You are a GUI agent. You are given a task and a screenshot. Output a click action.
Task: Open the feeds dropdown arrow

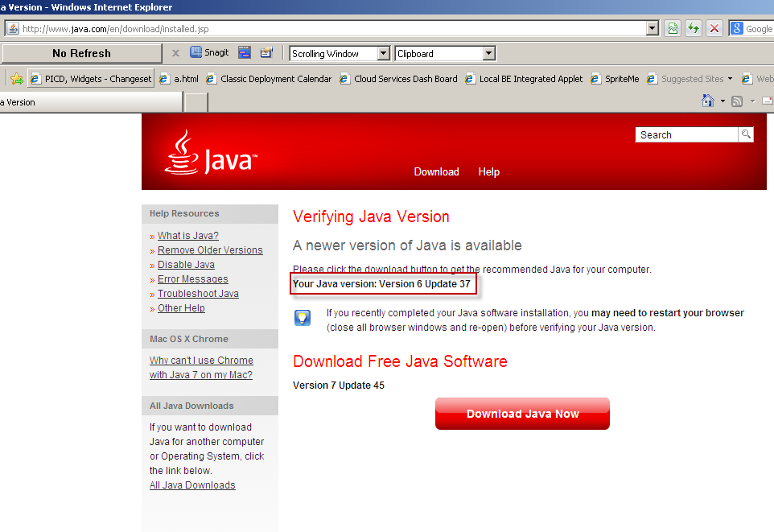[752, 101]
